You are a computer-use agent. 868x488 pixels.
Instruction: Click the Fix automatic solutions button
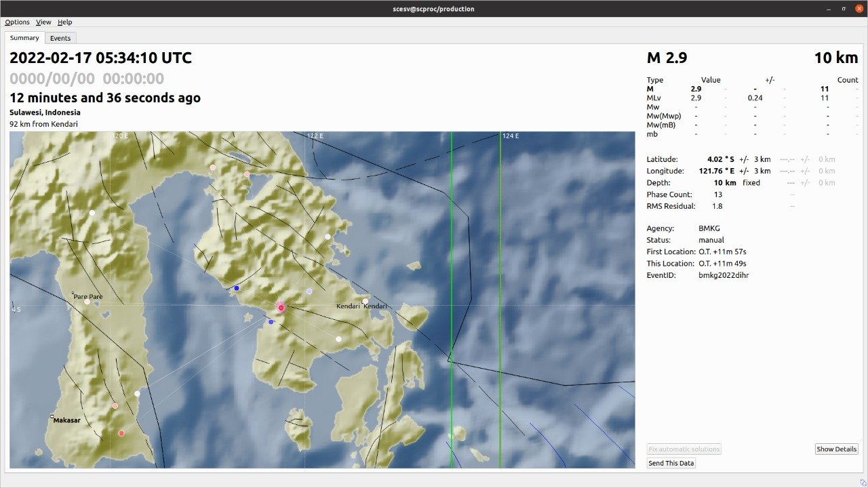click(x=684, y=449)
